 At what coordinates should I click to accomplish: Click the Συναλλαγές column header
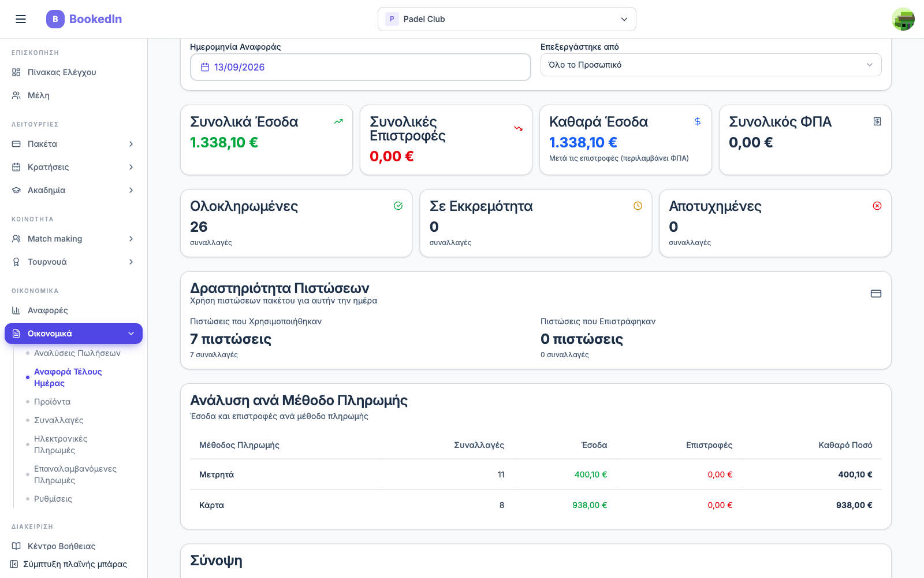click(x=479, y=445)
